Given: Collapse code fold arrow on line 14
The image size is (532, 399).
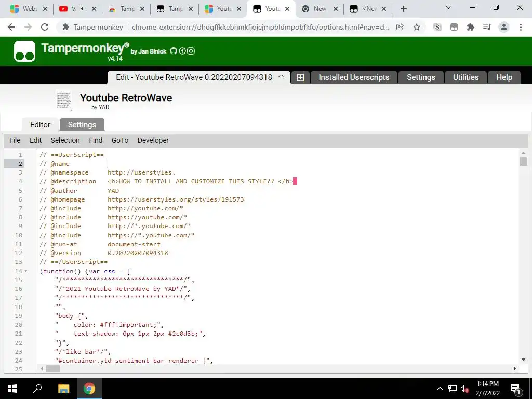Looking at the screenshot, I should pyautogui.click(x=26, y=271).
